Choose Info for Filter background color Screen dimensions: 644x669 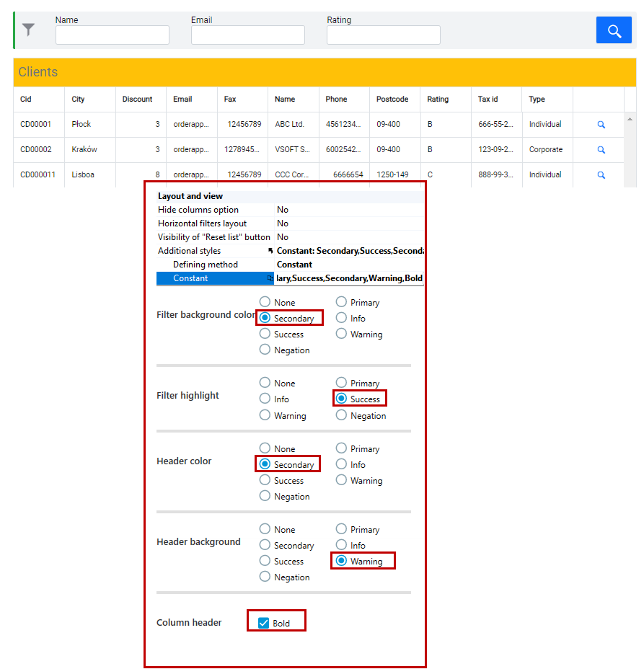tap(341, 318)
